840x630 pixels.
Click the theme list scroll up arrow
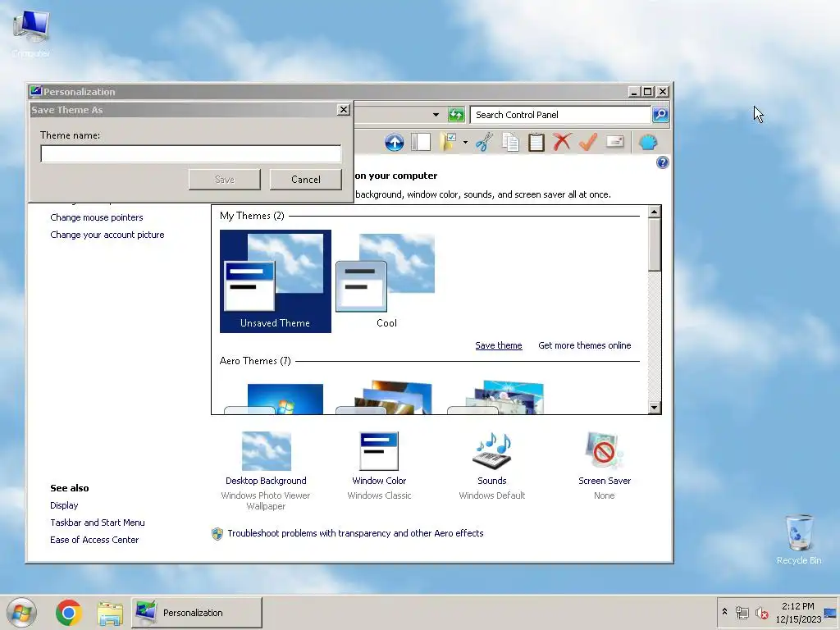[654, 212]
